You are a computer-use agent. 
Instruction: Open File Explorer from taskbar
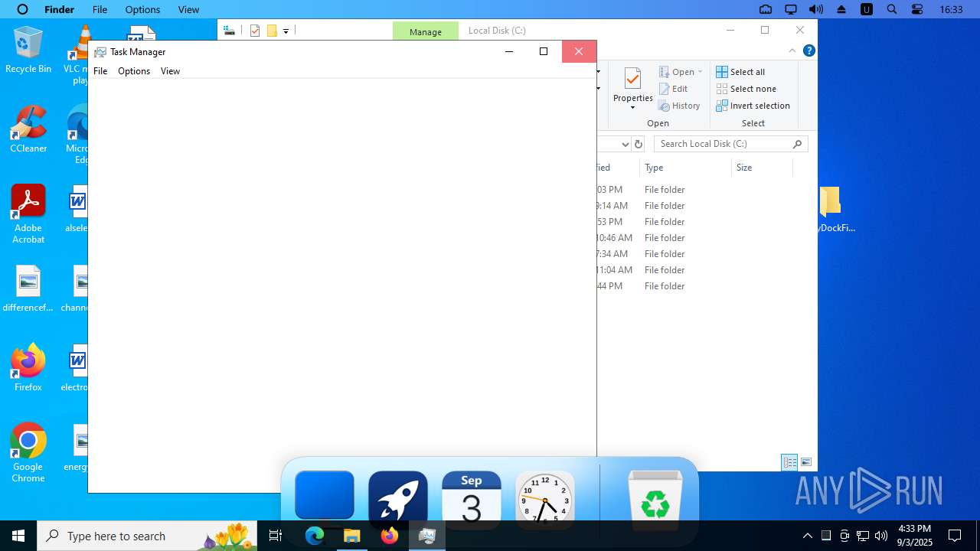coord(352,536)
